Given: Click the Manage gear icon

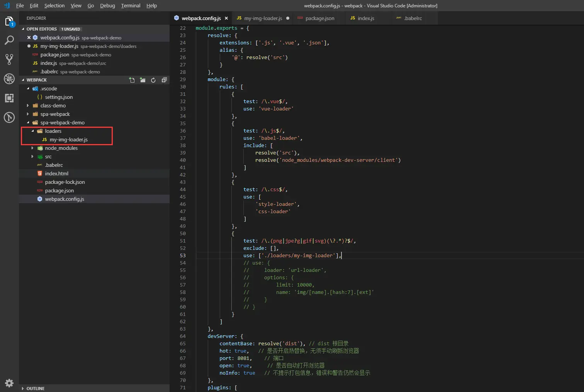Looking at the screenshot, I should point(9,383).
